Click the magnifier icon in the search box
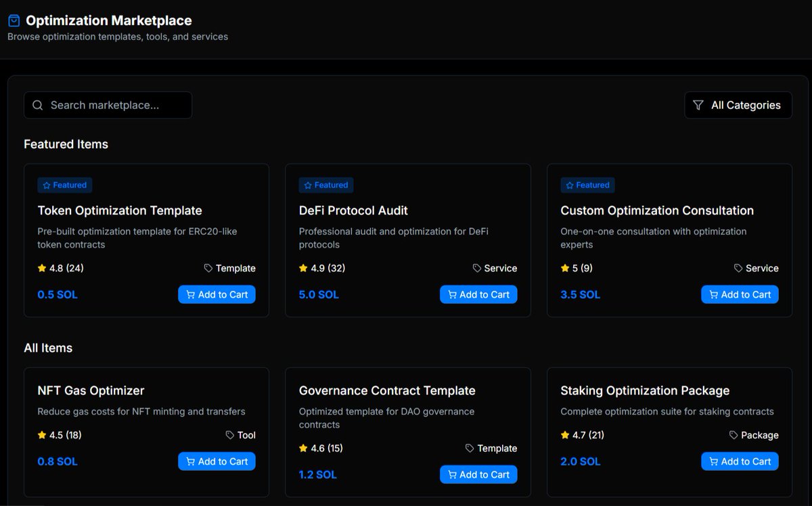 tap(38, 105)
